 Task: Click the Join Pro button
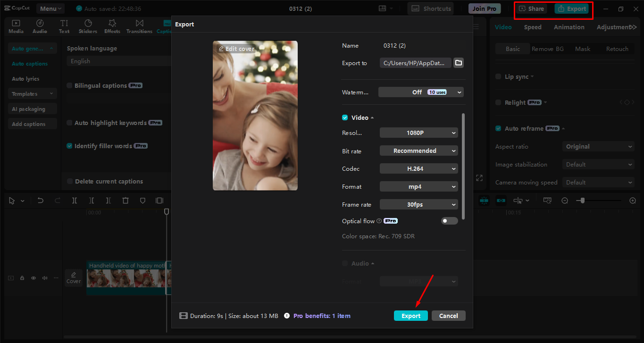coord(484,8)
